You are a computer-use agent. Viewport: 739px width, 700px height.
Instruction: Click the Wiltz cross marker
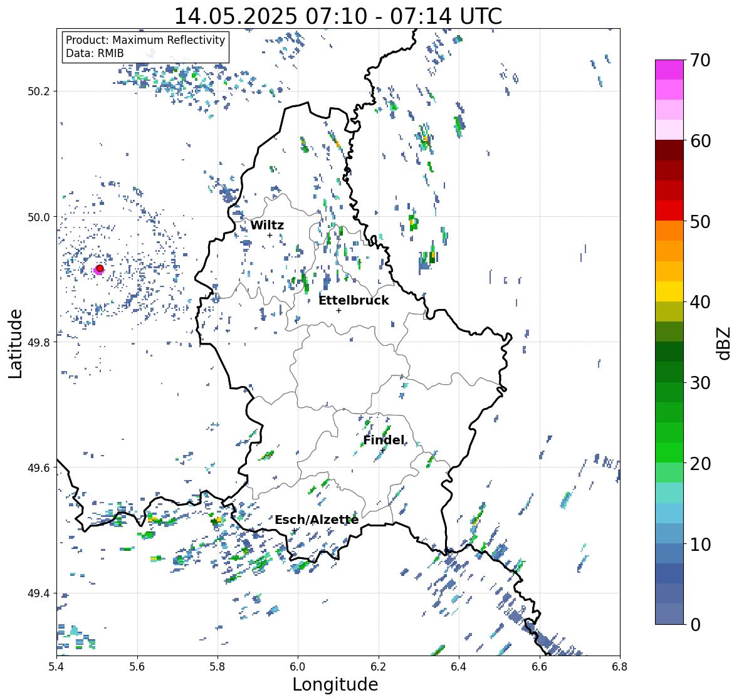point(270,235)
